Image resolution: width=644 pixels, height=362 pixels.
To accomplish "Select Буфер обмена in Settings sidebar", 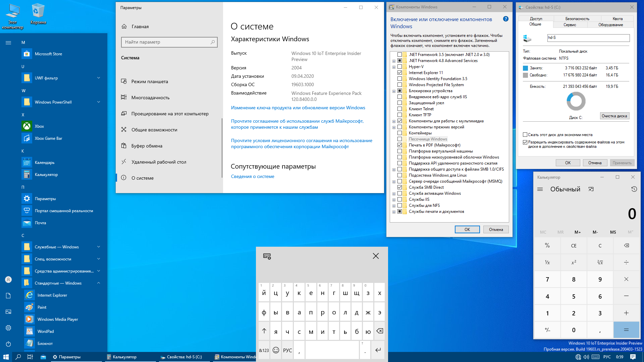I will (x=169, y=146).
